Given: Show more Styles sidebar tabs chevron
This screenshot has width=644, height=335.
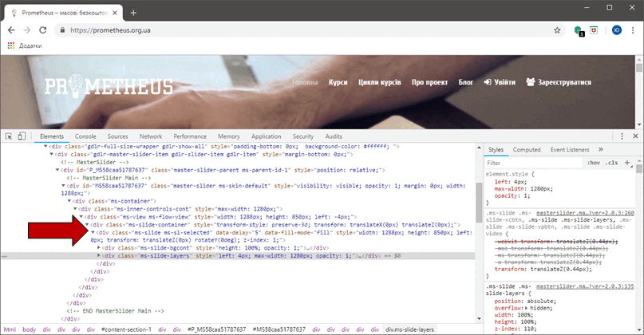Looking at the screenshot, I should pyautogui.click(x=601, y=149).
